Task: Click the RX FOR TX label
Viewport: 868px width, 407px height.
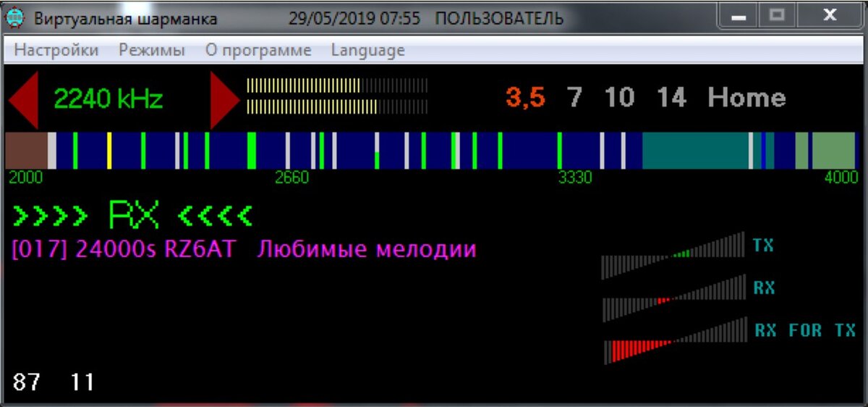Action: click(805, 330)
